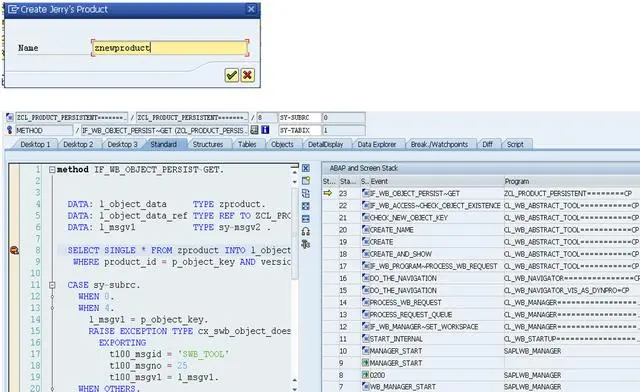640x392 pixels.
Task: Click the tool settings icon below headphones
Action: click(306, 244)
